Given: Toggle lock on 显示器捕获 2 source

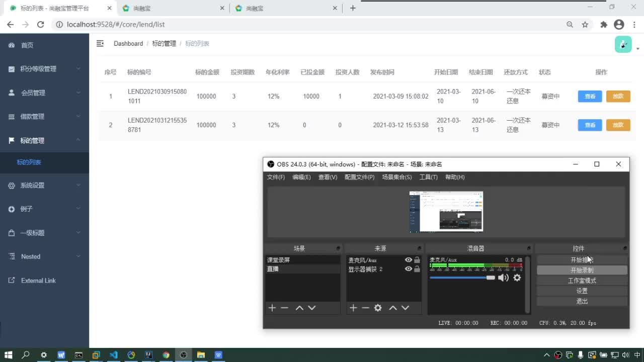Looking at the screenshot, I should click(417, 269).
